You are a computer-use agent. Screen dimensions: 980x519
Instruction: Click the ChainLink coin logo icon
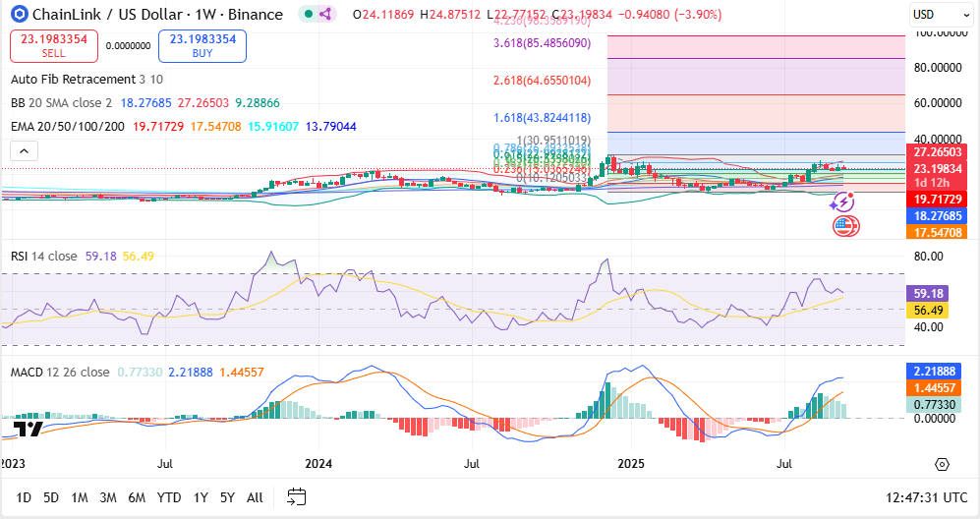[16, 15]
